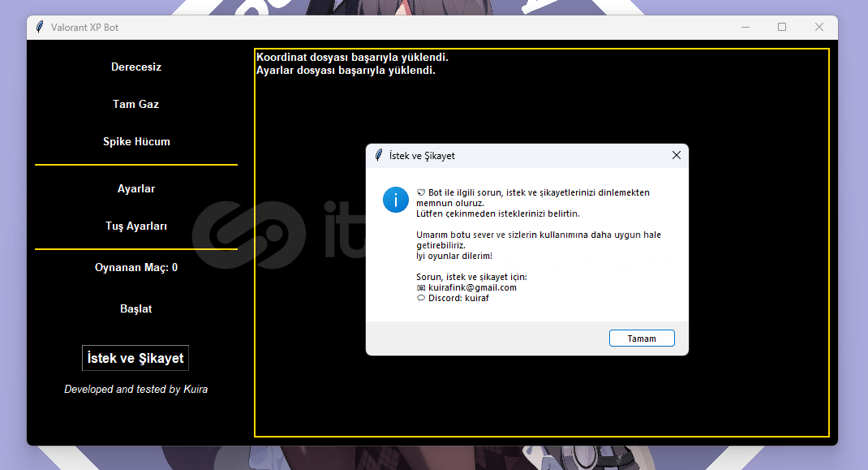Click the kuirafink@gmail.com email text
The image size is (868, 470).
(x=472, y=287)
